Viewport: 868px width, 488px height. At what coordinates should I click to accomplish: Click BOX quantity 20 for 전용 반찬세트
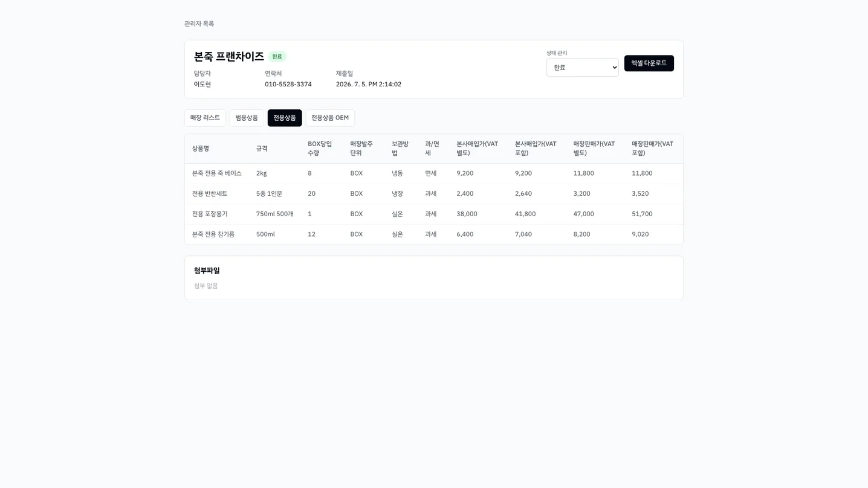[x=312, y=194]
